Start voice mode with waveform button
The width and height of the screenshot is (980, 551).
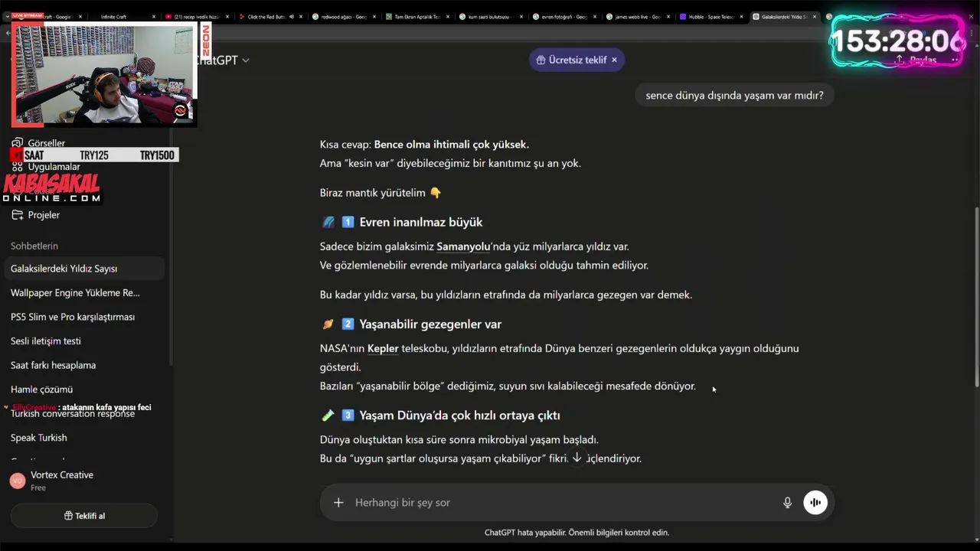click(815, 503)
